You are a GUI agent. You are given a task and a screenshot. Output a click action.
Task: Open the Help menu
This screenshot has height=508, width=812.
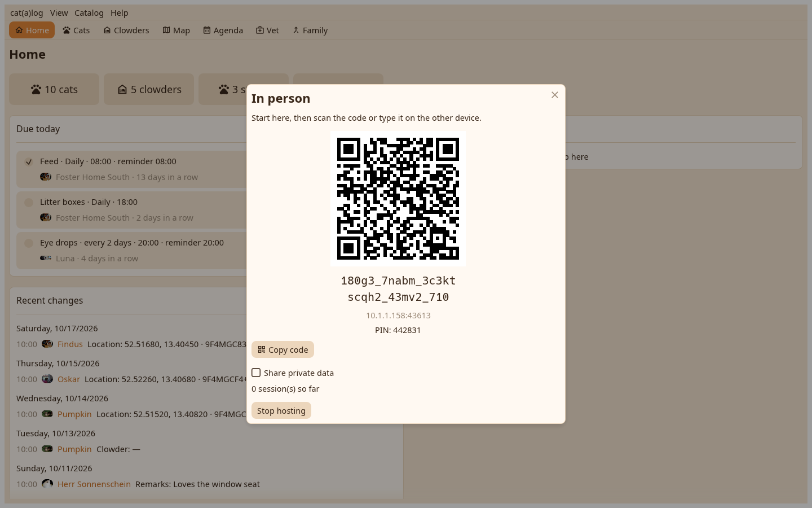click(x=120, y=12)
